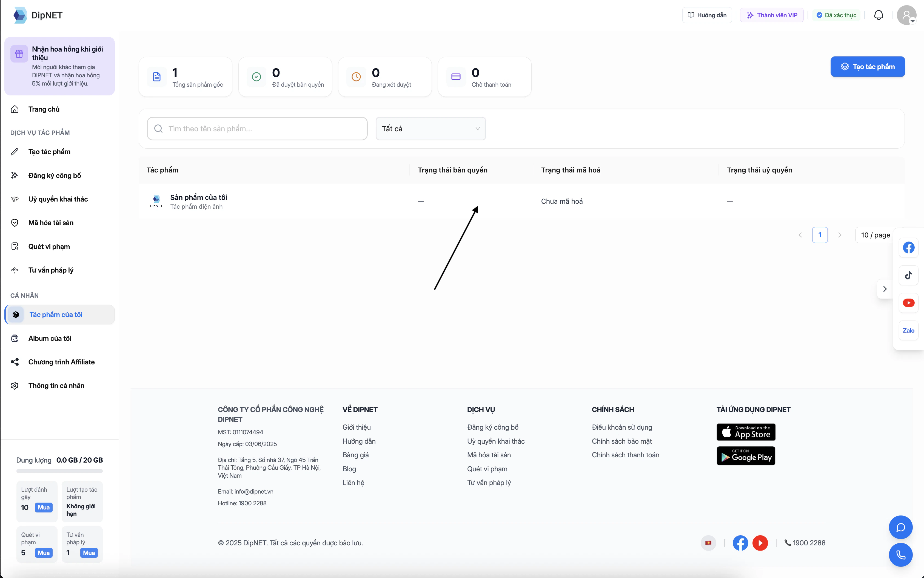Select Tác phẩm của tôi in sidebar
The width and height of the screenshot is (924, 578).
(x=59, y=314)
